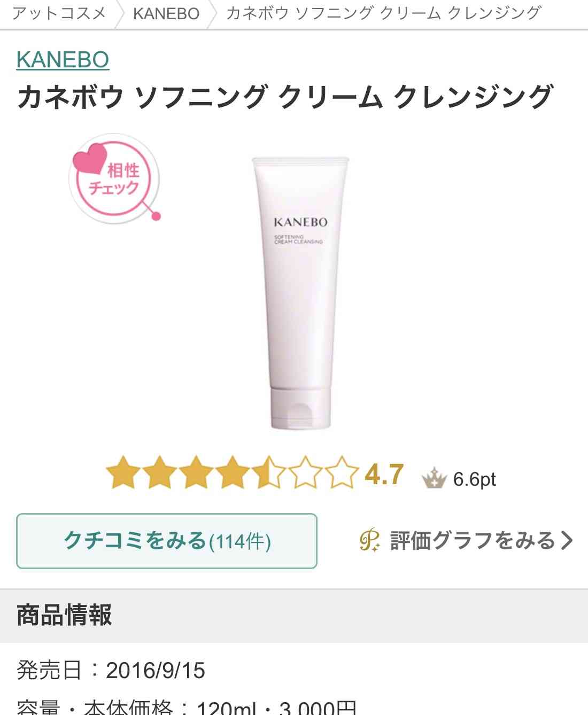
Task: Select the product title heading text
Action: pos(284,97)
